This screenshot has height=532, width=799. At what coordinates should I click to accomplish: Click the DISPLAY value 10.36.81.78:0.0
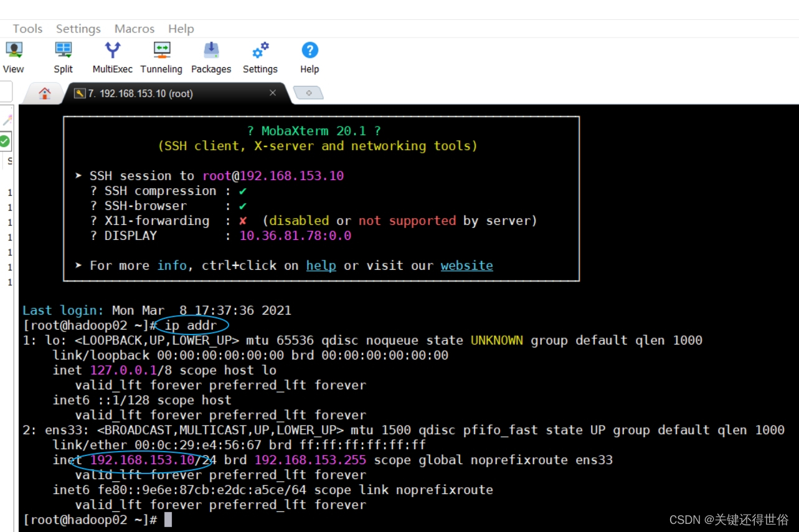(295, 235)
